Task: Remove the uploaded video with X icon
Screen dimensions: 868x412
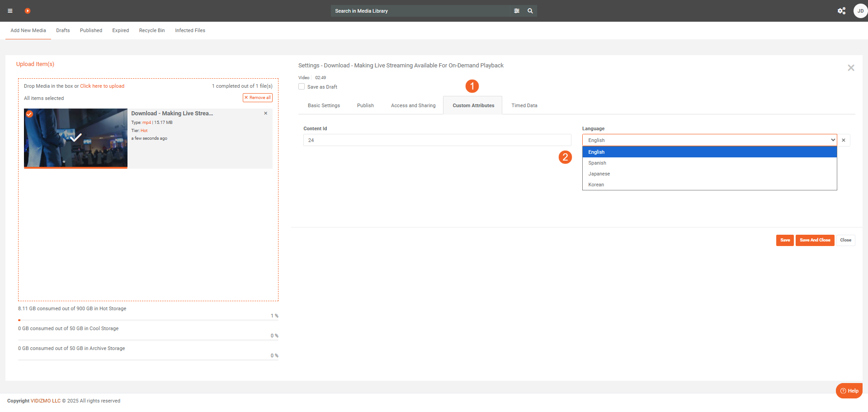Action: 266,114
